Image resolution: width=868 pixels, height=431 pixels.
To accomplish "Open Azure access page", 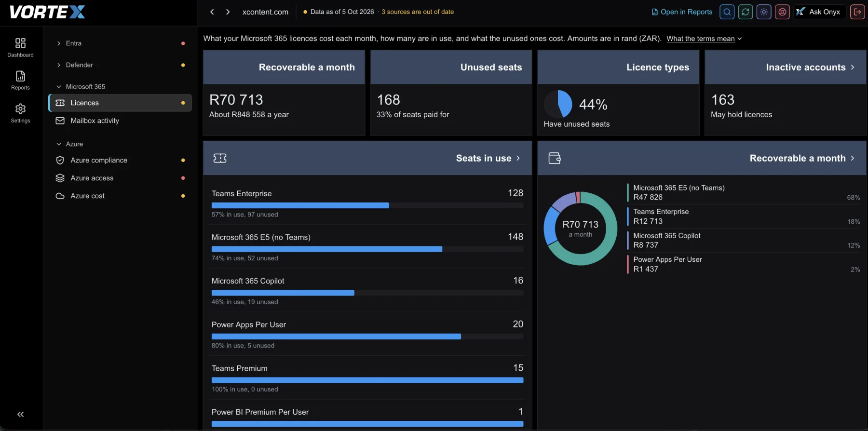I will click(x=120, y=178).
